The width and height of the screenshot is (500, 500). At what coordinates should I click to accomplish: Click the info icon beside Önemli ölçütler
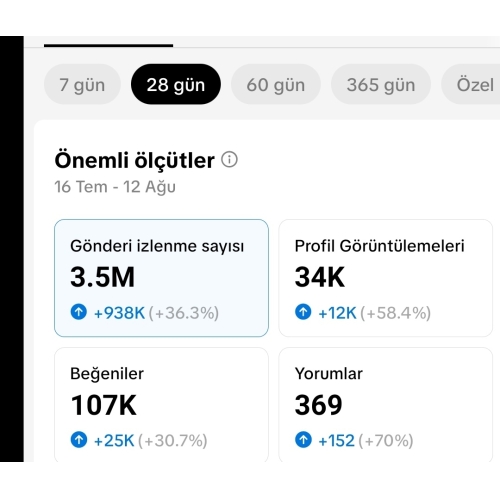click(x=229, y=159)
